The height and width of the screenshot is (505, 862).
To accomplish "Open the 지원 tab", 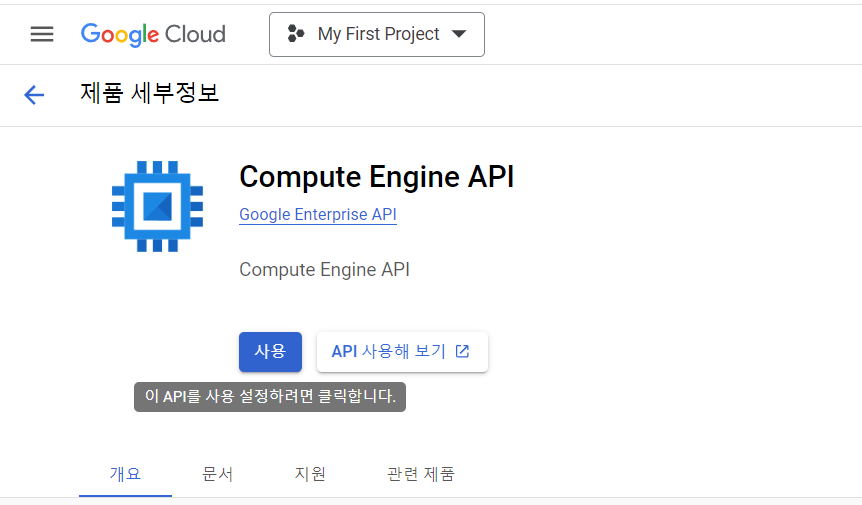I will pos(310,474).
